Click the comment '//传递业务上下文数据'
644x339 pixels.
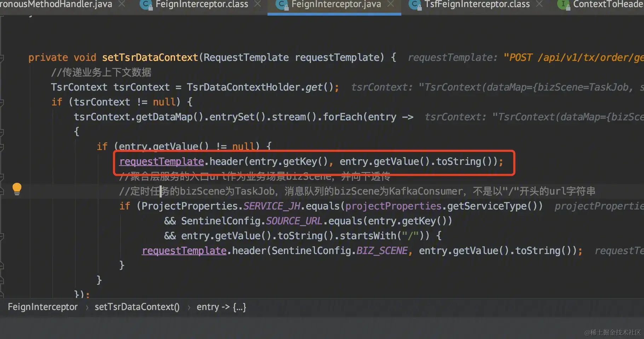tap(101, 73)
